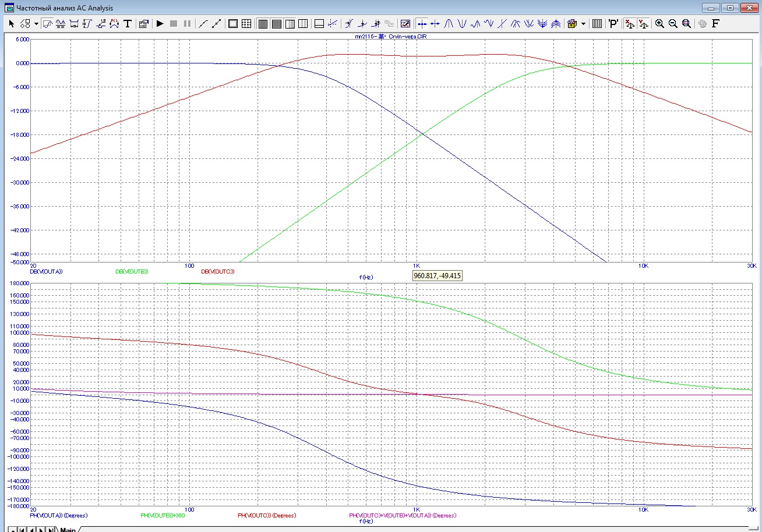Click the 'P' toolbar button
The image size is (762, 532).
click(x=613, y=24)
